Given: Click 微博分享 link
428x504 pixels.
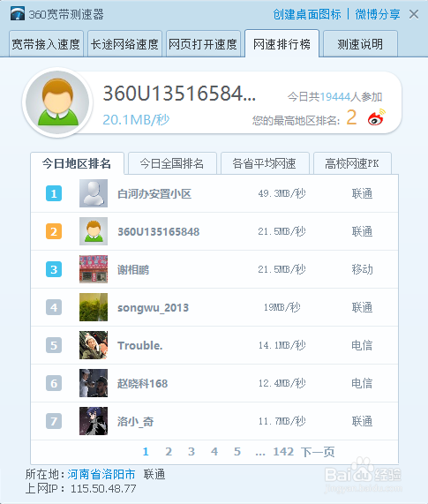Looking at the screenshot, I should 377,14.
